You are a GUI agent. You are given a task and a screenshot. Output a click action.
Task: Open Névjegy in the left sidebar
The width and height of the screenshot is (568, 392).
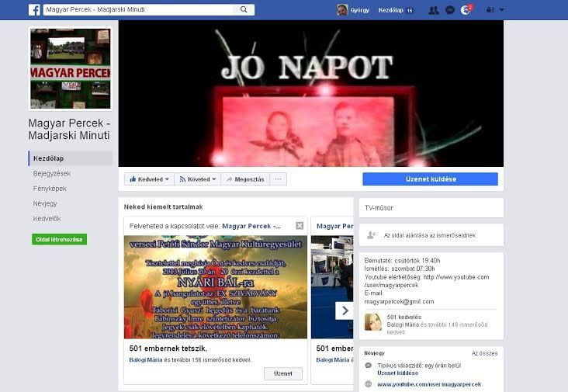46,203
